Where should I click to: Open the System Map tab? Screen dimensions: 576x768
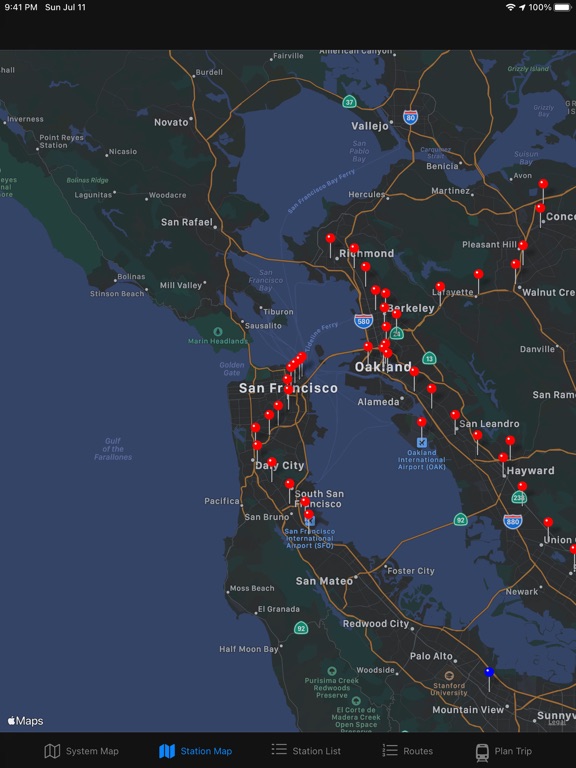[81, 751]
